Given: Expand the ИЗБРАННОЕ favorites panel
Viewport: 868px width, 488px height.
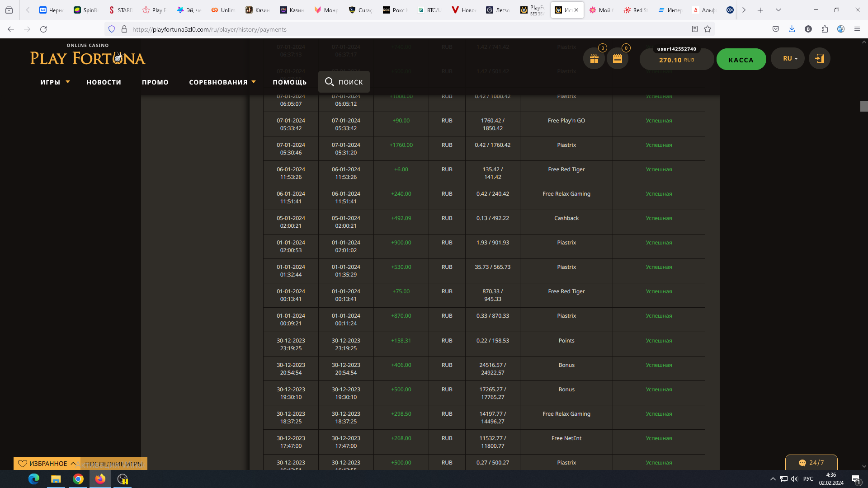Looking at the screenshot, I should click(47, 464).
